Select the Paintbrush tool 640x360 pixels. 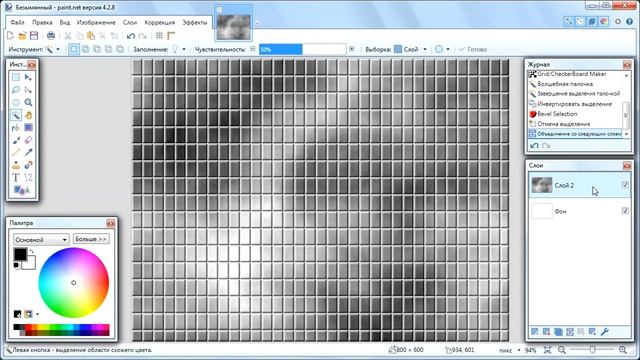(x=16, y=140)
